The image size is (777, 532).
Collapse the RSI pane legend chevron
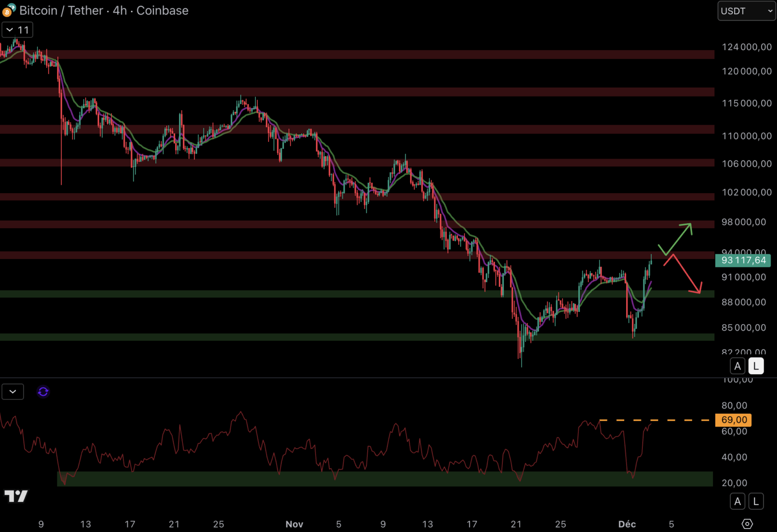[13, 392]
